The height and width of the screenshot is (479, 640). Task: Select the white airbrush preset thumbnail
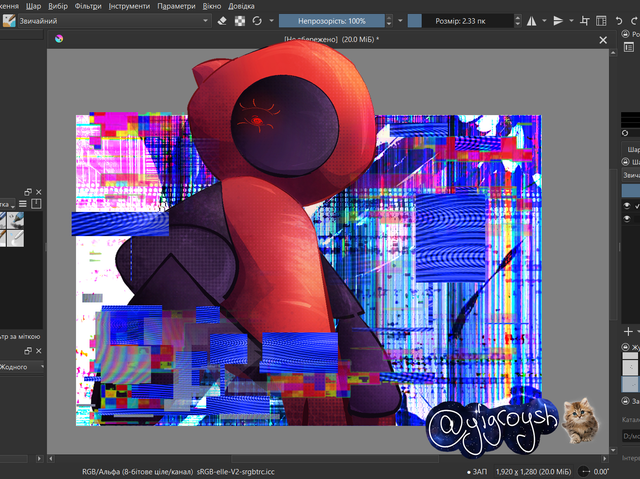coord(16,238)
